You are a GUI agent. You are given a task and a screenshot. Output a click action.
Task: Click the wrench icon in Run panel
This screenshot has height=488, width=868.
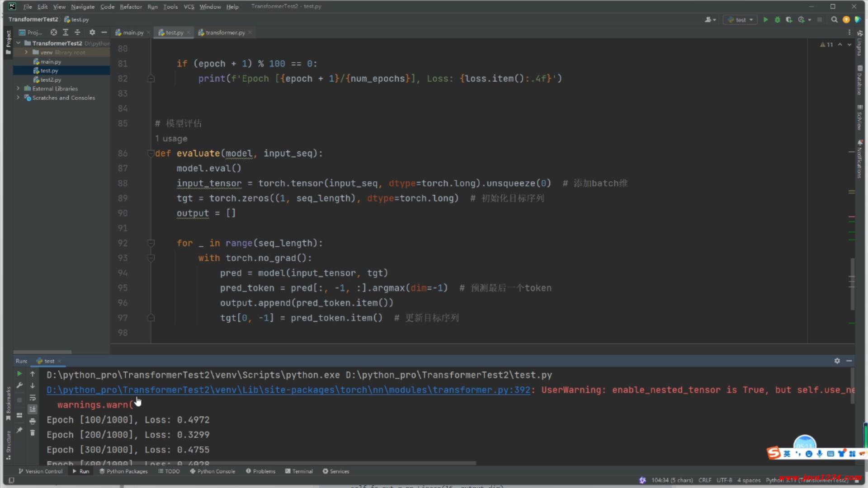[19, 385]
